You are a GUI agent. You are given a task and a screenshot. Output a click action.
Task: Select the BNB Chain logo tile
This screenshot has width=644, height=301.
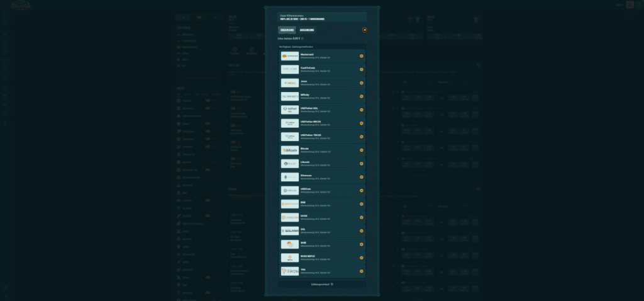289,204
